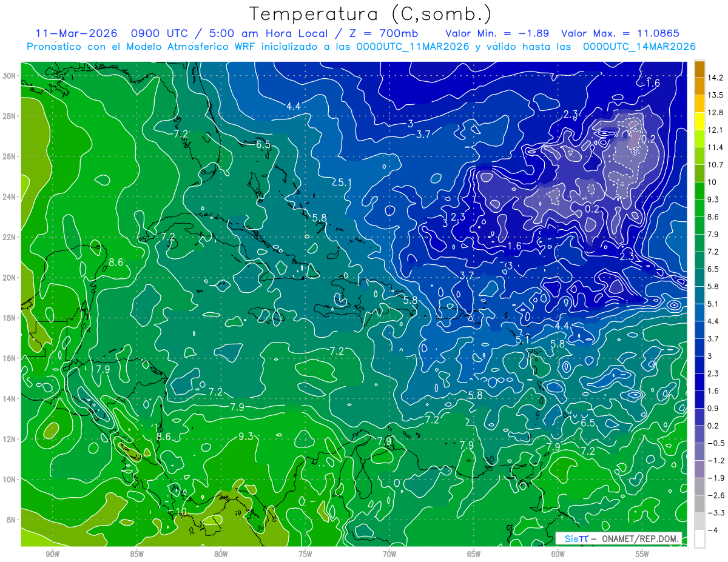This screenshot has width=728, height=562.
Task: Click the 85W longitude axis label
Action: (136, 554)
